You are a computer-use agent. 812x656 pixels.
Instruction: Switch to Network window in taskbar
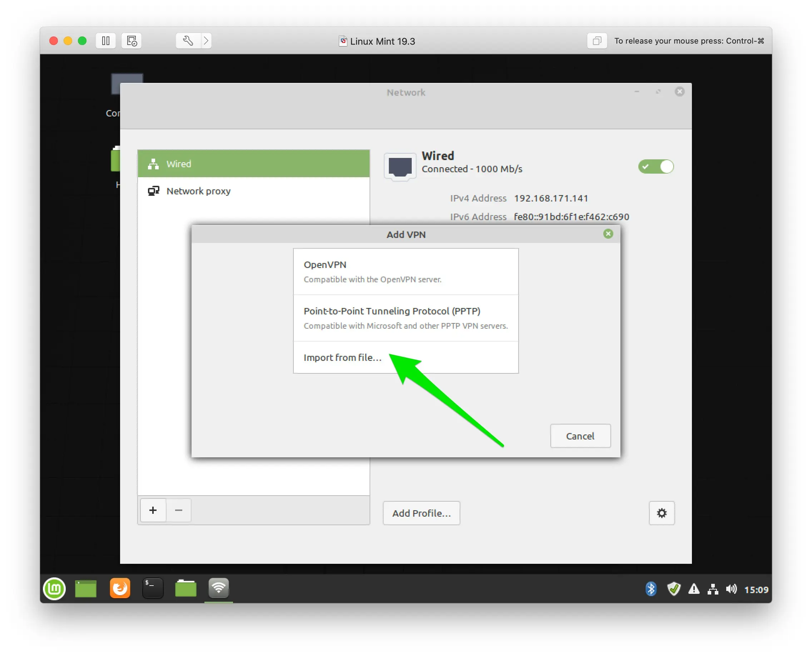[218, 588]
